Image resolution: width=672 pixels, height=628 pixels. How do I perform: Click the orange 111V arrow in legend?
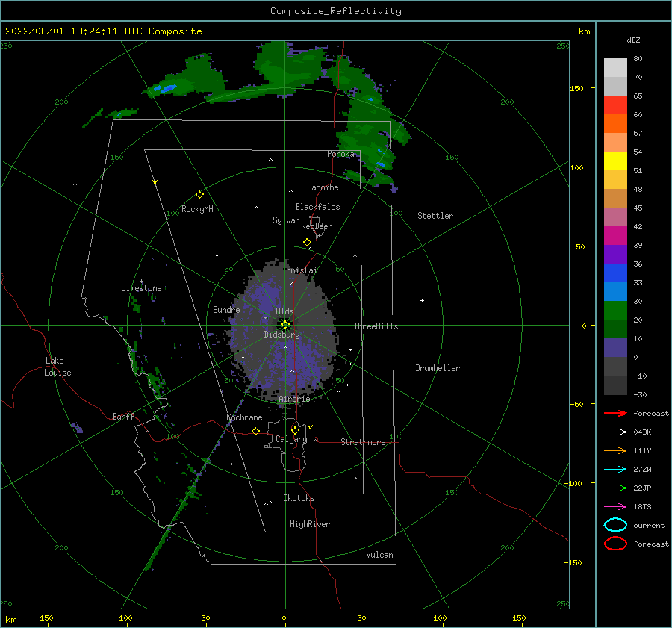(x=615, y=450)
